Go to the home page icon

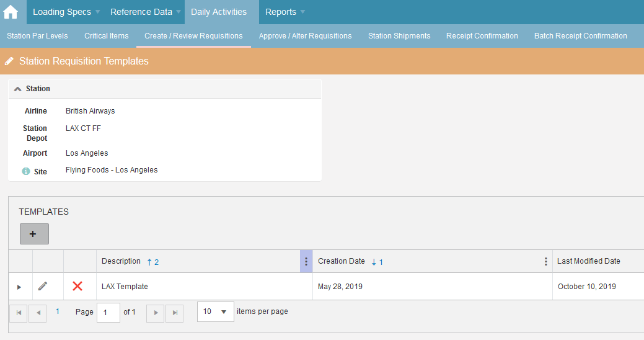click(11, 12)
